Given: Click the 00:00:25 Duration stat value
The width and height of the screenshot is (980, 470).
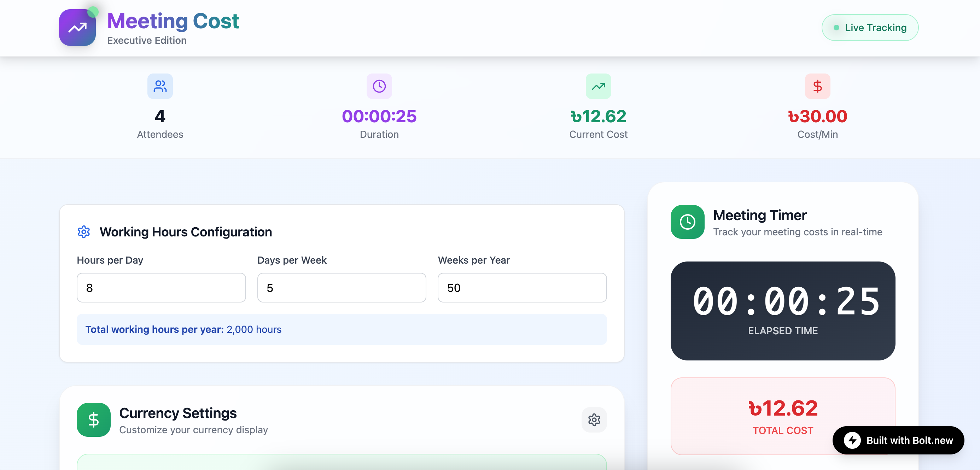Looking at the screenshot, I should pyautogui.click(x=379, y=116).
